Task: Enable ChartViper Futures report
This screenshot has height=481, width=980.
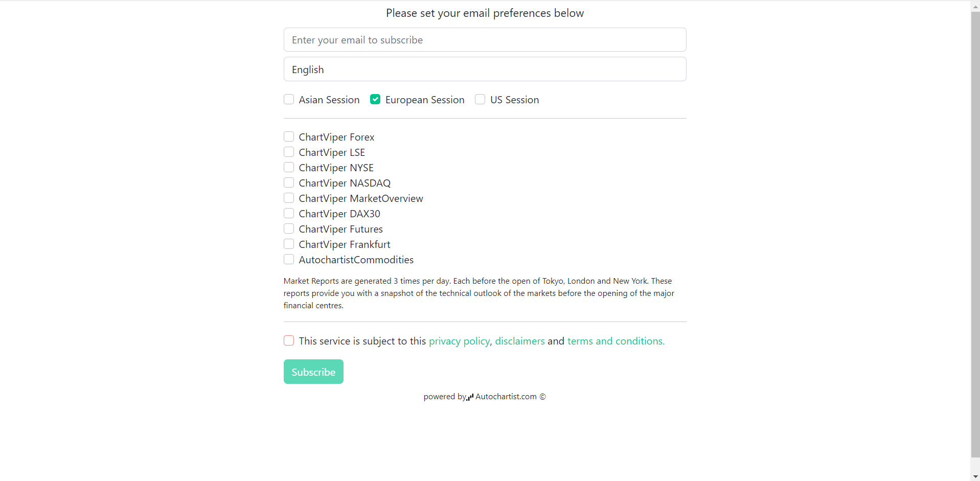Action: (x=289, y=228)
